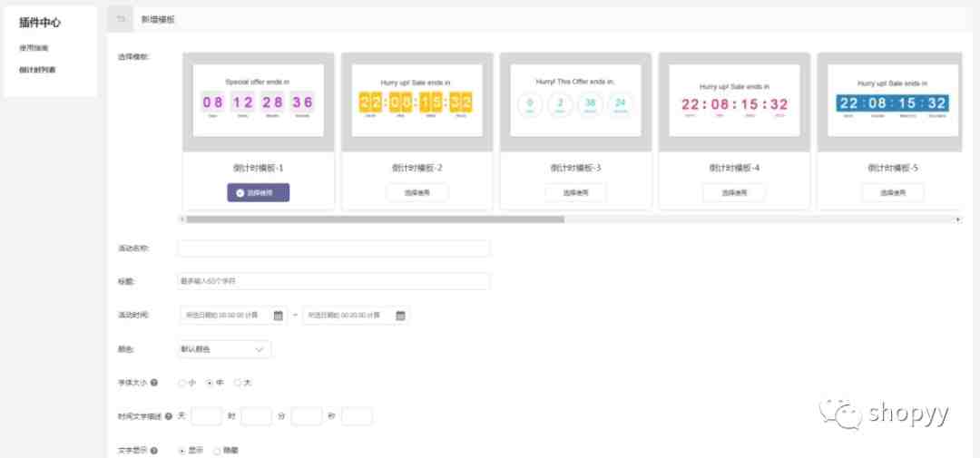Select the 小 font size radio
Screen dimensions: 980x458
(181, 383)
